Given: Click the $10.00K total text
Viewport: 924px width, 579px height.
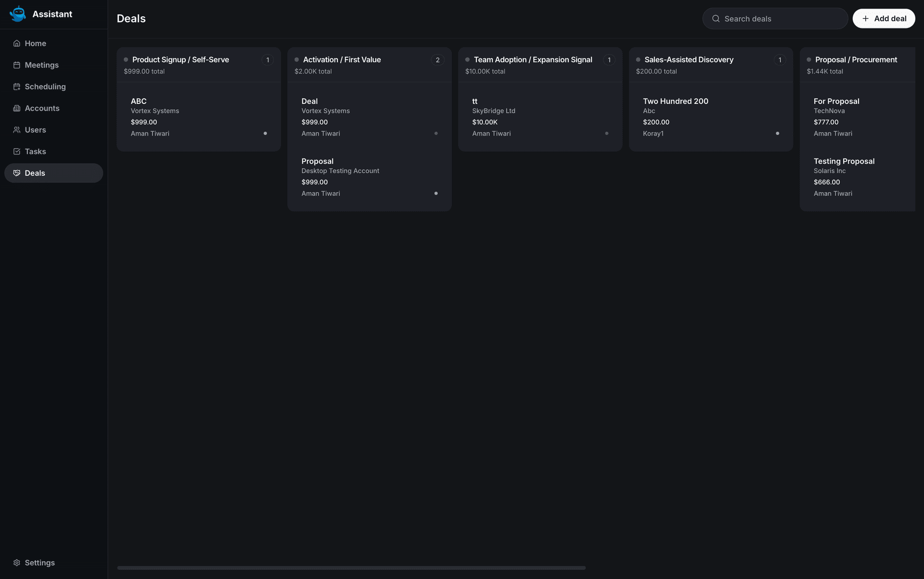Looking at the screenshot, I should [485, 71].
